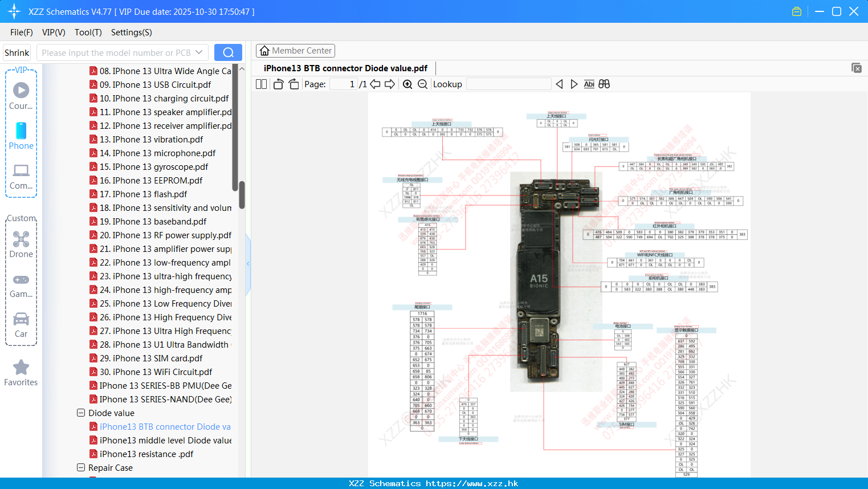
Task: Open 08. IPhone 13 Ultra Wide Angle Camera pdf
Action: click(x=161, y=71)
